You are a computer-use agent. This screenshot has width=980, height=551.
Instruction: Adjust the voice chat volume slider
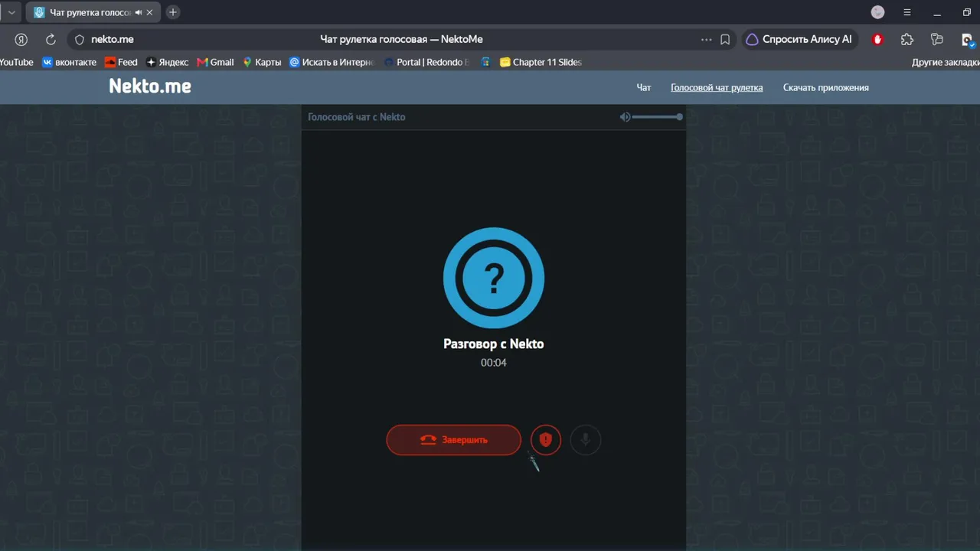[658, 117]
